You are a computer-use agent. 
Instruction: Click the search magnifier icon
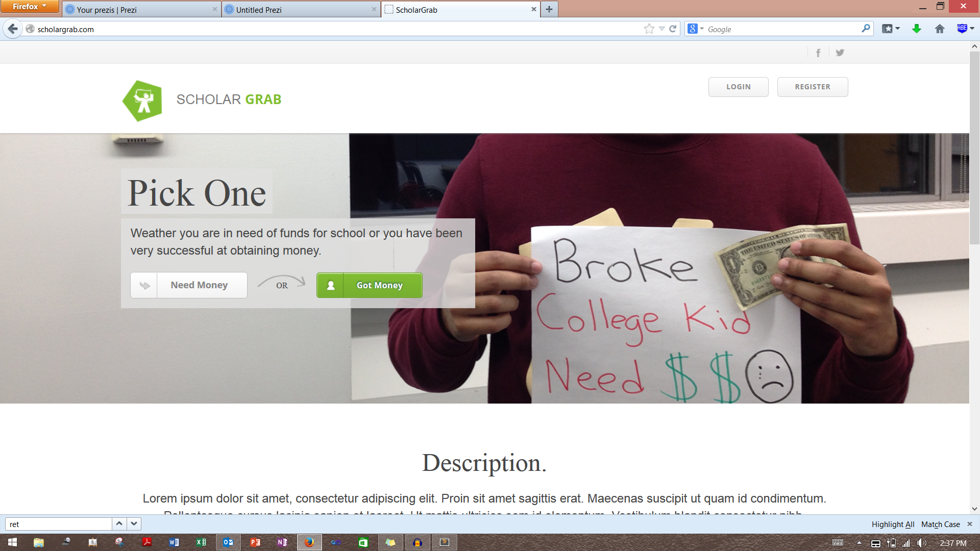866,29
